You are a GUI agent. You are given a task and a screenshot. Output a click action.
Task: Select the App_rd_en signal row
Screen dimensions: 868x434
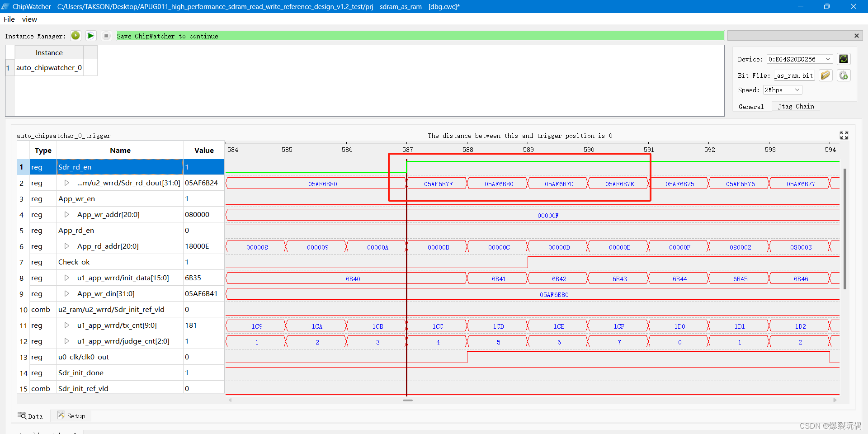[x=121, y=231]
